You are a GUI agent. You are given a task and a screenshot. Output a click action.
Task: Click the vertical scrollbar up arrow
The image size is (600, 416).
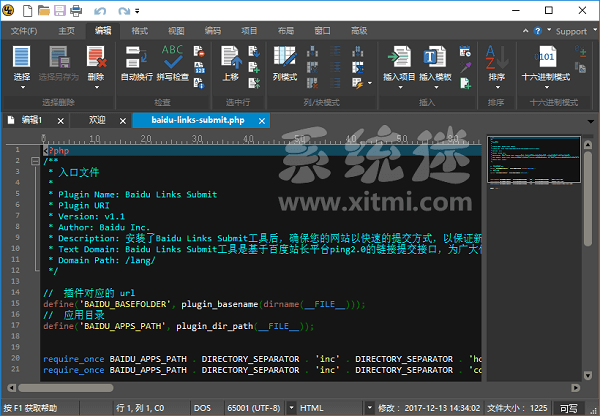(588, 145)
